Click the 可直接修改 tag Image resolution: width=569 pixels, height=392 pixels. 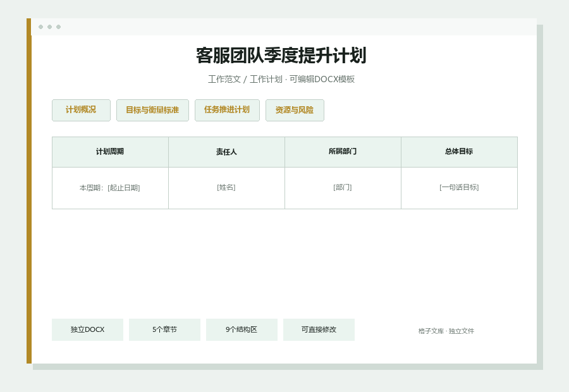click(319, 329)
